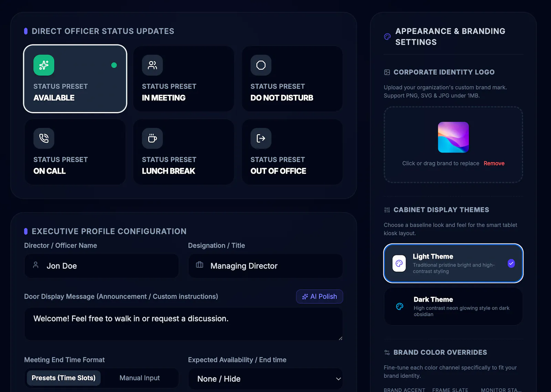Screen dimensions: 551x392
Task: Choose the Light Theme option
Action: pyautogui.click(x=453, y=264)
